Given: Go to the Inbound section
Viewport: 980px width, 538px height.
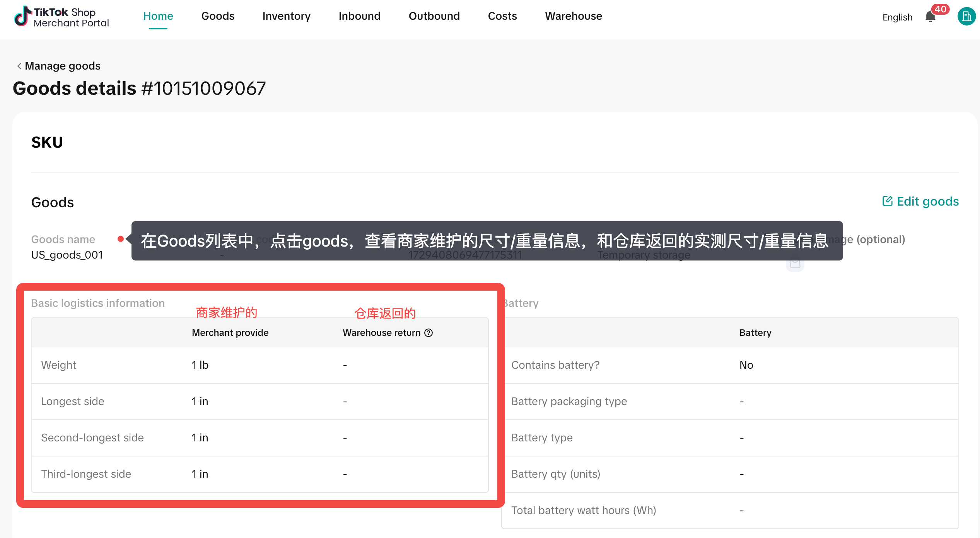Looking at the screenshot, I should pos(359,16).
